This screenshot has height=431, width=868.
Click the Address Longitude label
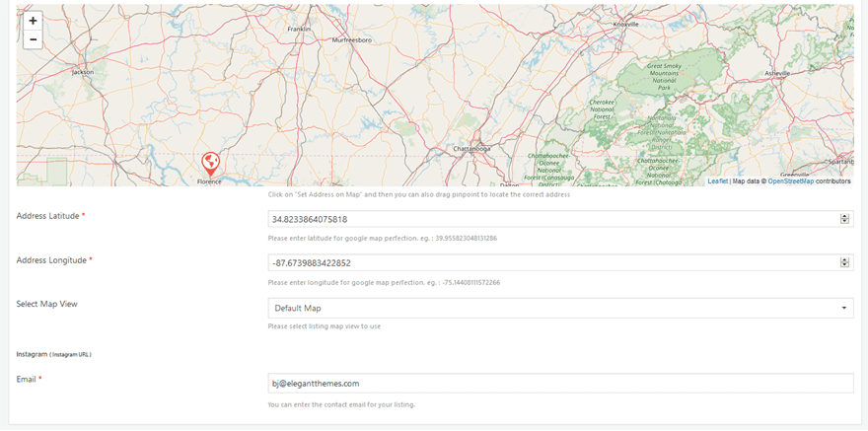(x=54, y=260)
